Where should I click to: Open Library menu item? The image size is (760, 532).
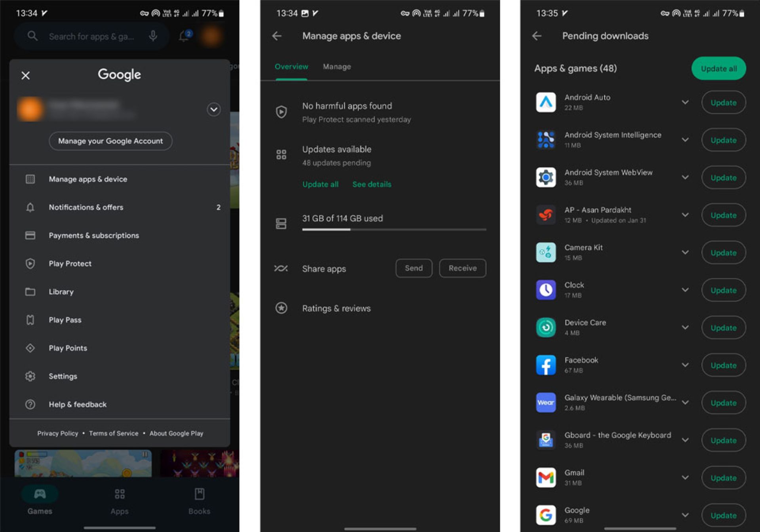120,292
